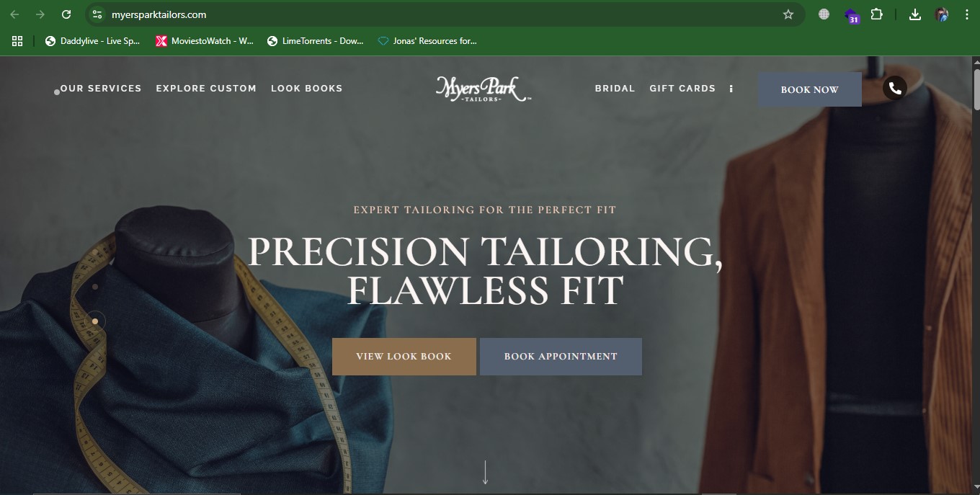This screenshot has height=495, width=980.
Task: Open the Explore Custom menu item
Action: 206,88
